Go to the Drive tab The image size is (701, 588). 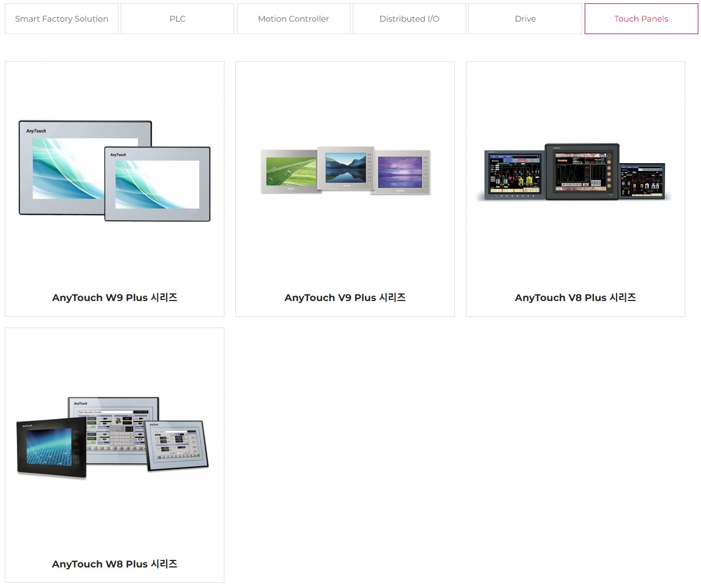coord(525,19)
